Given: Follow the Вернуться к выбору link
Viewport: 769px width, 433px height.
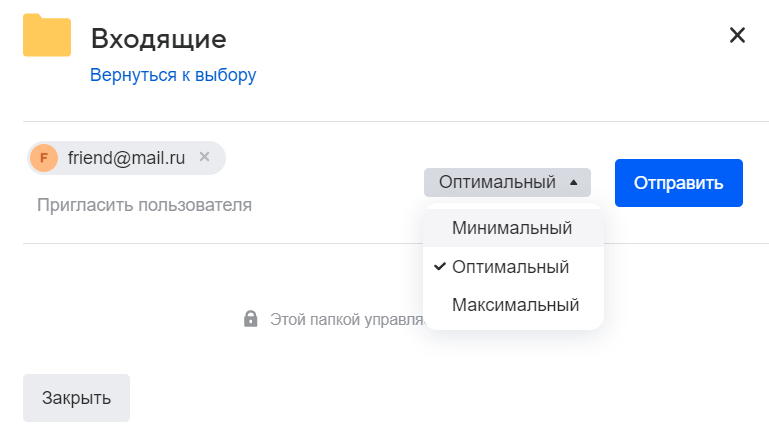Looking at the screenshot, I should click(173, 75).
